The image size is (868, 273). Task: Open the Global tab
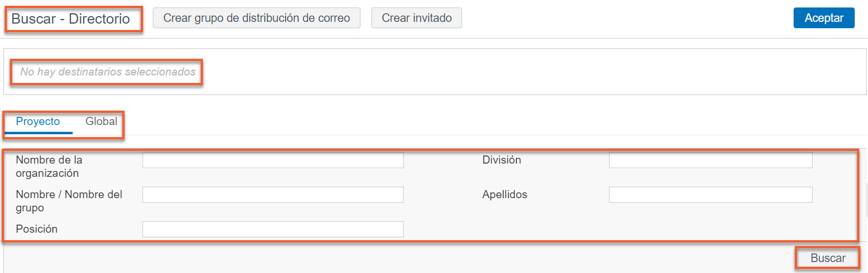(x=102, y=122)
